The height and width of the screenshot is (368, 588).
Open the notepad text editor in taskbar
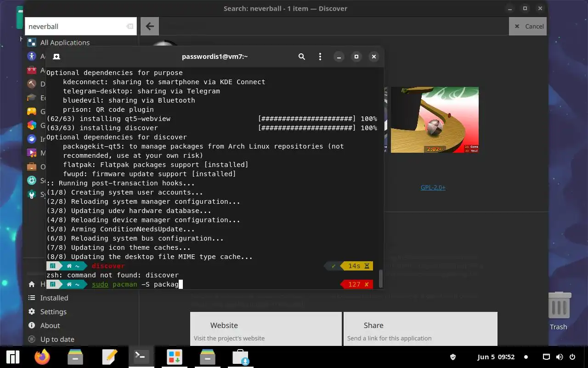pyautogui.click(x=109, y=357)
